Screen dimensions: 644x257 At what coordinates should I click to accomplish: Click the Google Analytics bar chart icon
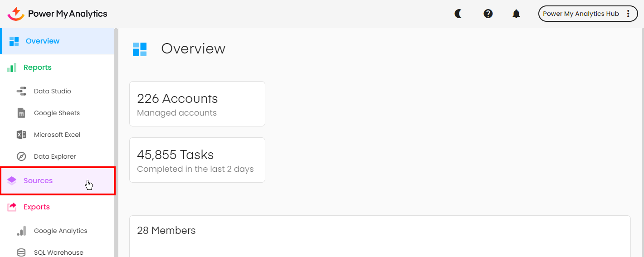[21, 231]
